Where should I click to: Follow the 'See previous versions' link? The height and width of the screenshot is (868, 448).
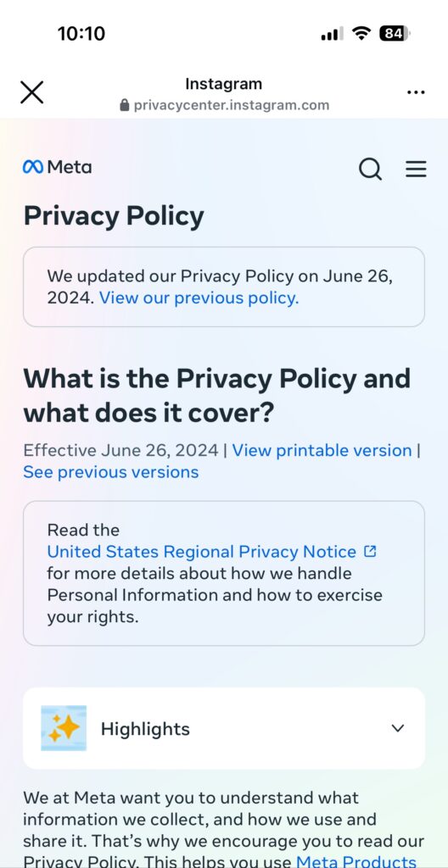click(111, 471)
